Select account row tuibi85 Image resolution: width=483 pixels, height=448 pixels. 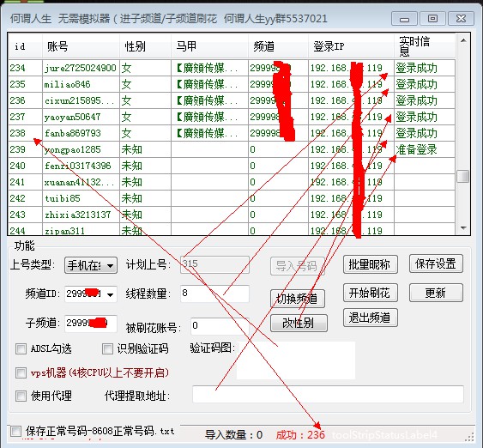(232, 198)
